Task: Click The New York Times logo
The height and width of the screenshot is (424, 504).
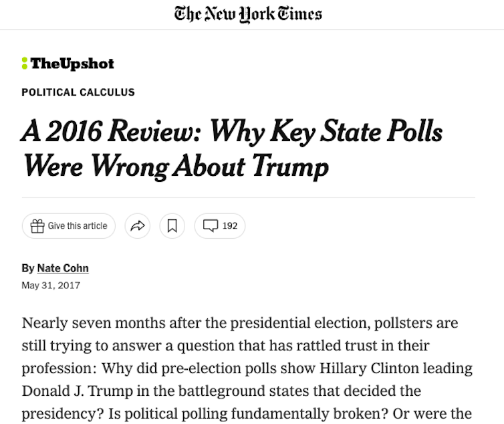Action: click(x=248, y=14)
